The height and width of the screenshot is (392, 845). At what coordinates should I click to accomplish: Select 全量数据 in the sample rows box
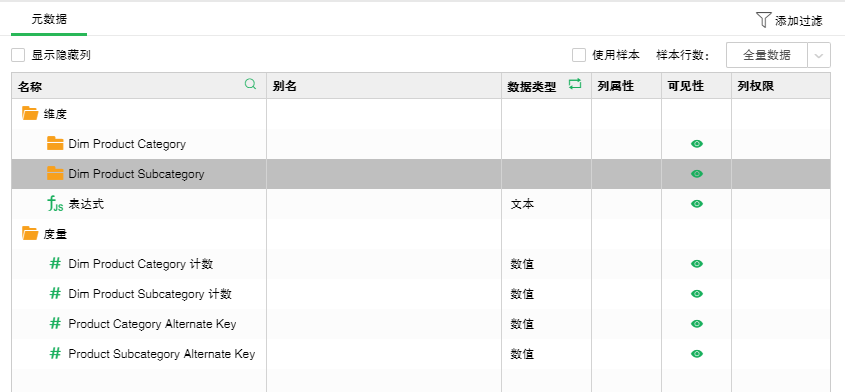(x=766, y=56)
